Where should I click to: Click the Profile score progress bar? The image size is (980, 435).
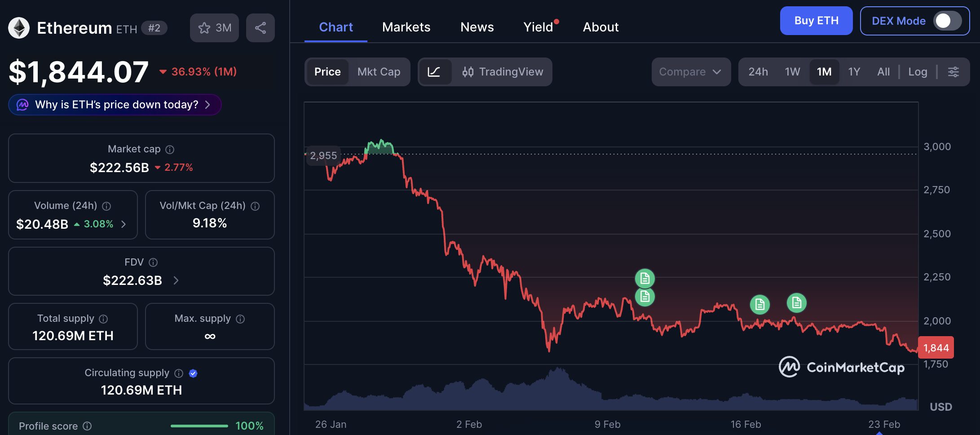[199, 426]
